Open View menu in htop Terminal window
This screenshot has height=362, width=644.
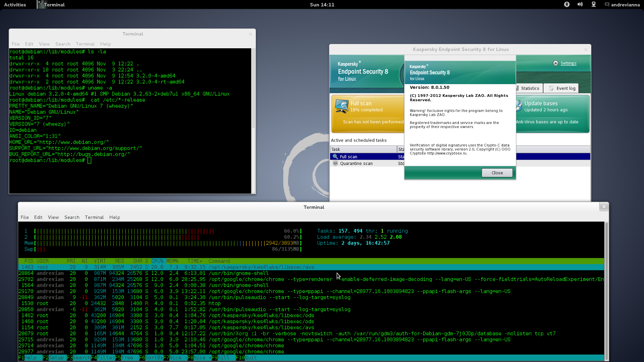[53, 217]
